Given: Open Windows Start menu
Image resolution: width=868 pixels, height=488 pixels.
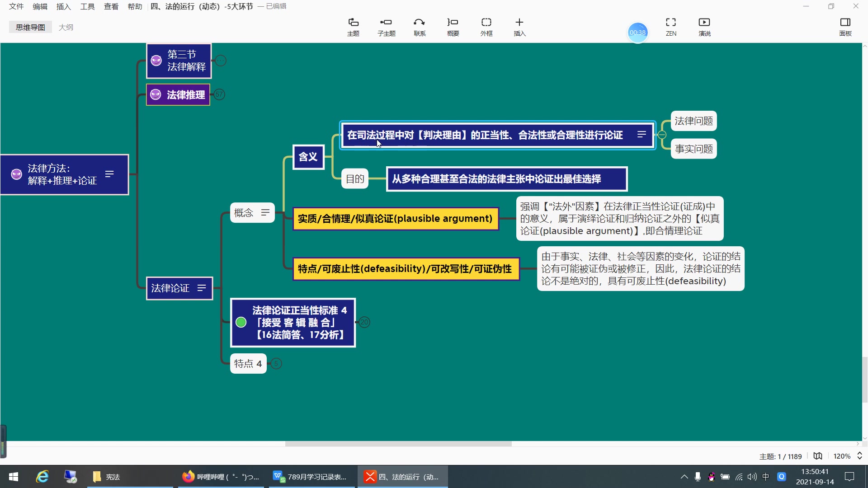Looking at the screenshot, I should [14, 477].
